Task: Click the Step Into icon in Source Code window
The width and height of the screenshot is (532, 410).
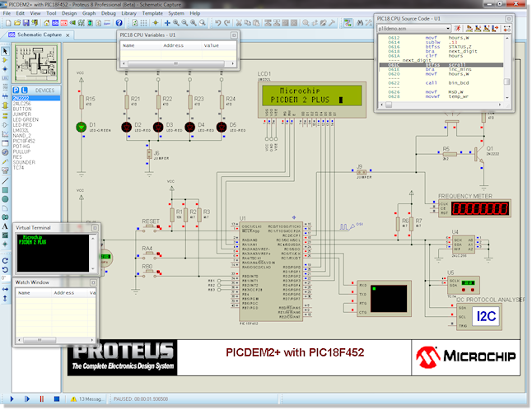Action: point(478,29)
